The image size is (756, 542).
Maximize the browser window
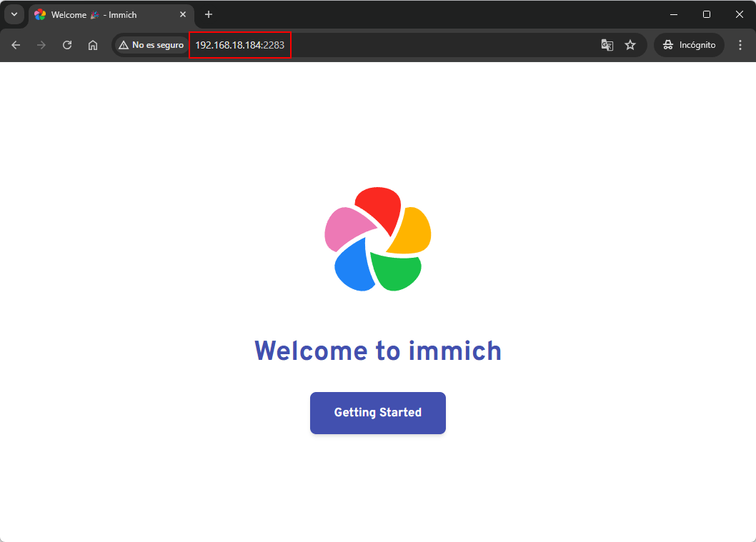pos(707,14)
